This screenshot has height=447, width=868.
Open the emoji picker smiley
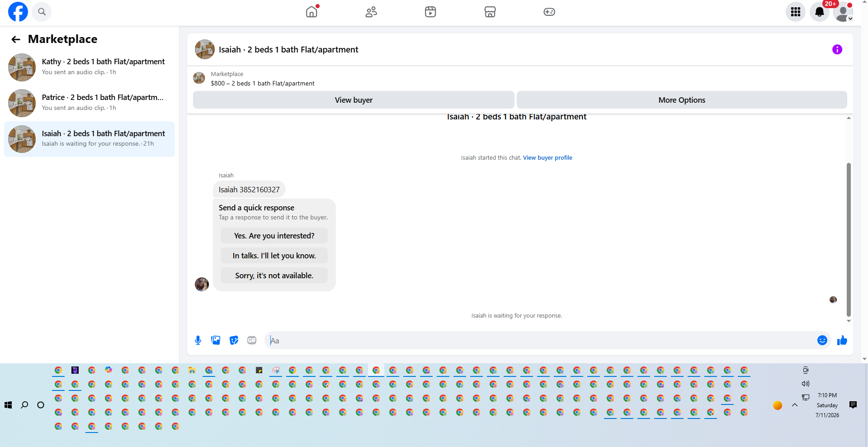pos(822,340)
